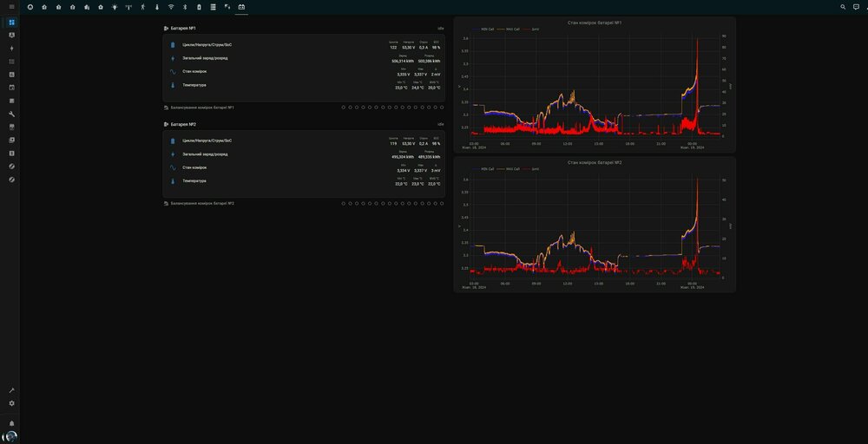Click Стан комірок row in Батарея №1 card
The width and height of the screenshot is (868, 444).
[x=194, y=71]
